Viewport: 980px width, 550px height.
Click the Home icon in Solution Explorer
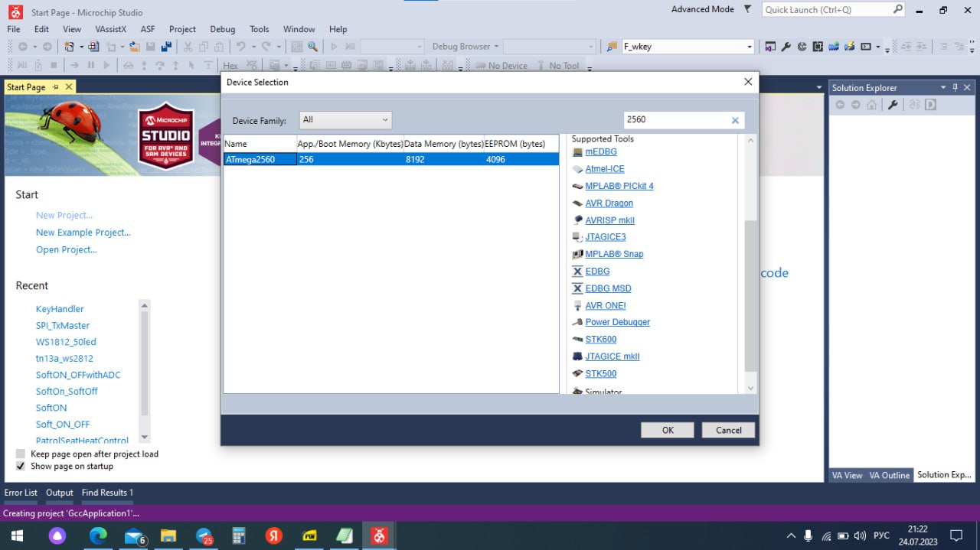pyautogui.click(x=872, y=105)
